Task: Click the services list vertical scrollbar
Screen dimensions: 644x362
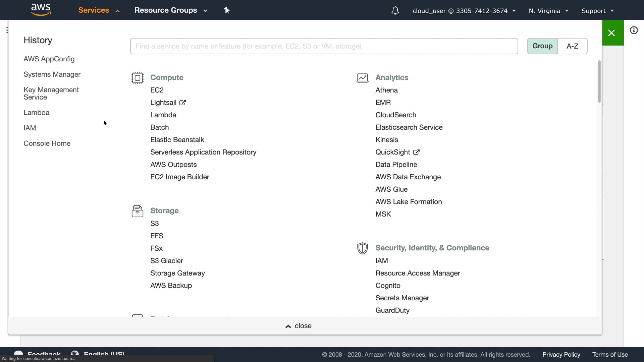Action: [x=599, y=82]
